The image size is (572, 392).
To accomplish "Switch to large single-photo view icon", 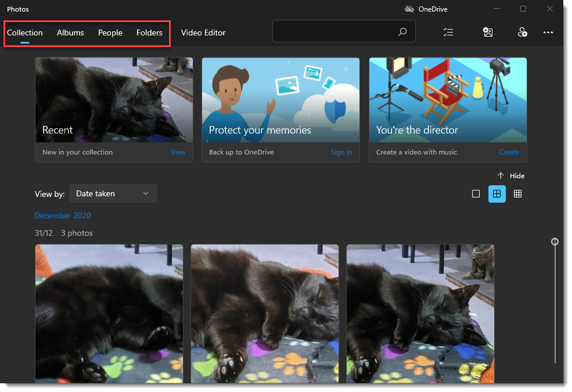I will tap(476, 194).
